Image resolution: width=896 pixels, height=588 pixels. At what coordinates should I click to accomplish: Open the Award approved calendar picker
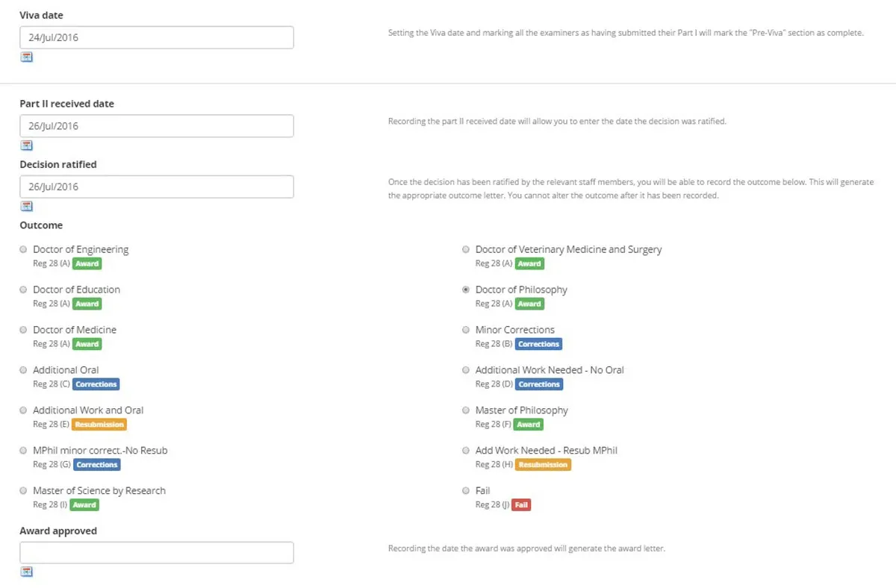(x=26, y=572)
